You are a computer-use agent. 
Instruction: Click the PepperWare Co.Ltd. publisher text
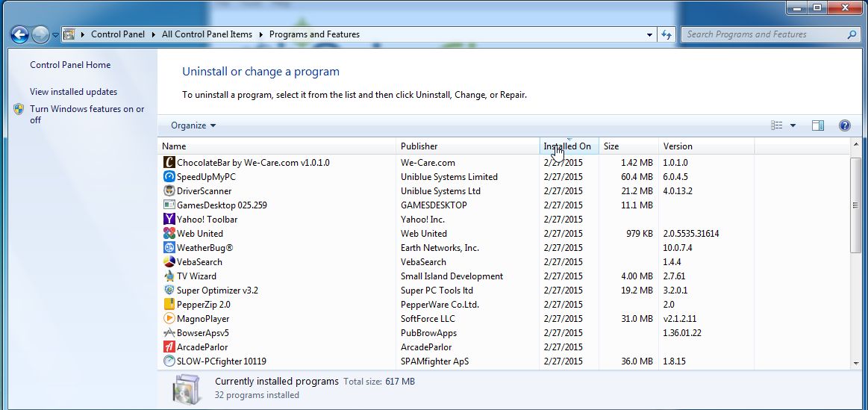[440, 304]
